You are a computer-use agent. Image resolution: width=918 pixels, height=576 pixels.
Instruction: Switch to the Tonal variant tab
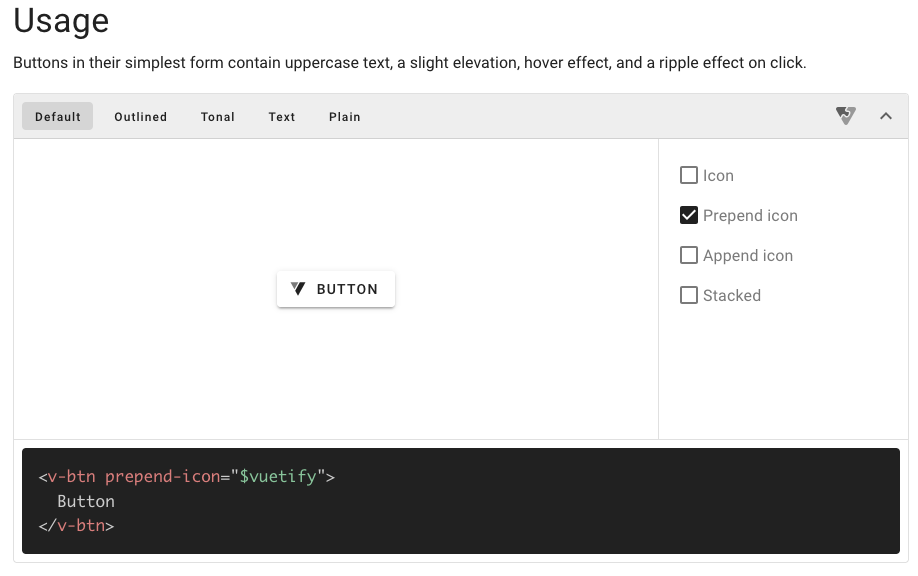217,116
